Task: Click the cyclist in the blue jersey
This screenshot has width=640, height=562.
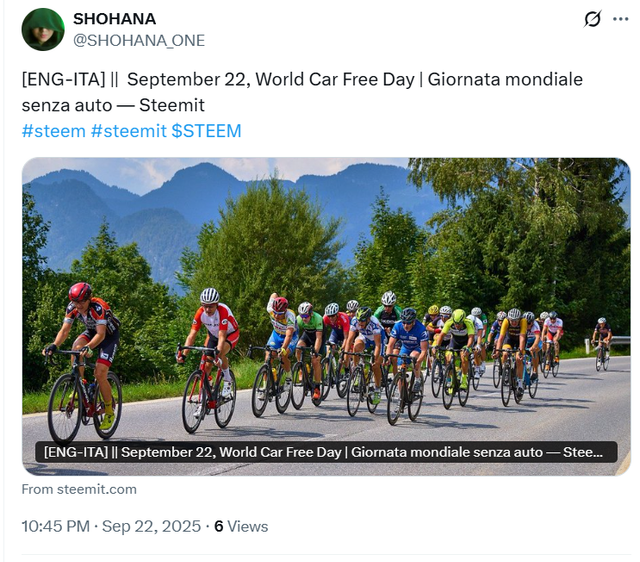Action: pos(408,347)
